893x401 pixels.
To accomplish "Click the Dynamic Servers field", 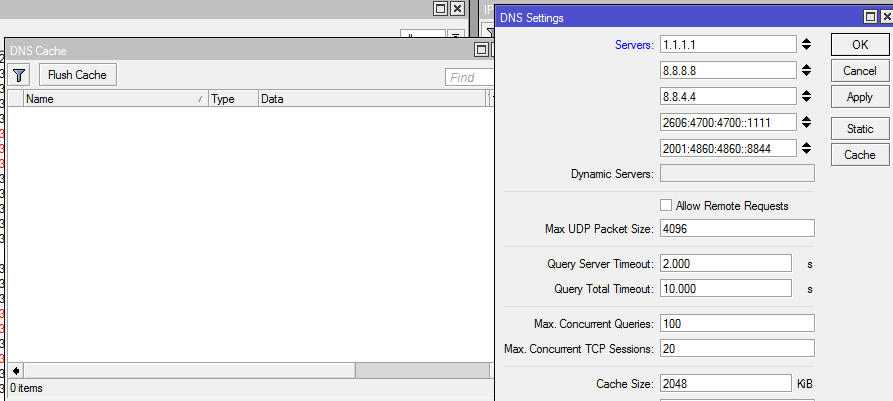I will (x=737, y=174).
